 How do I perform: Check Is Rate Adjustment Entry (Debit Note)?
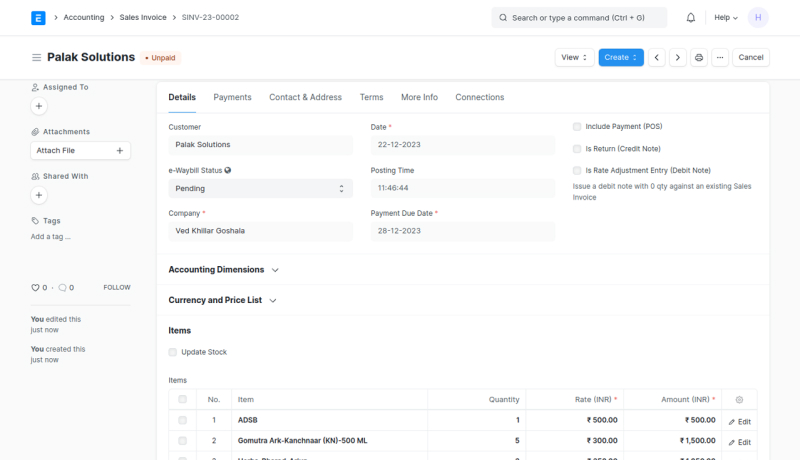(577, 170)
